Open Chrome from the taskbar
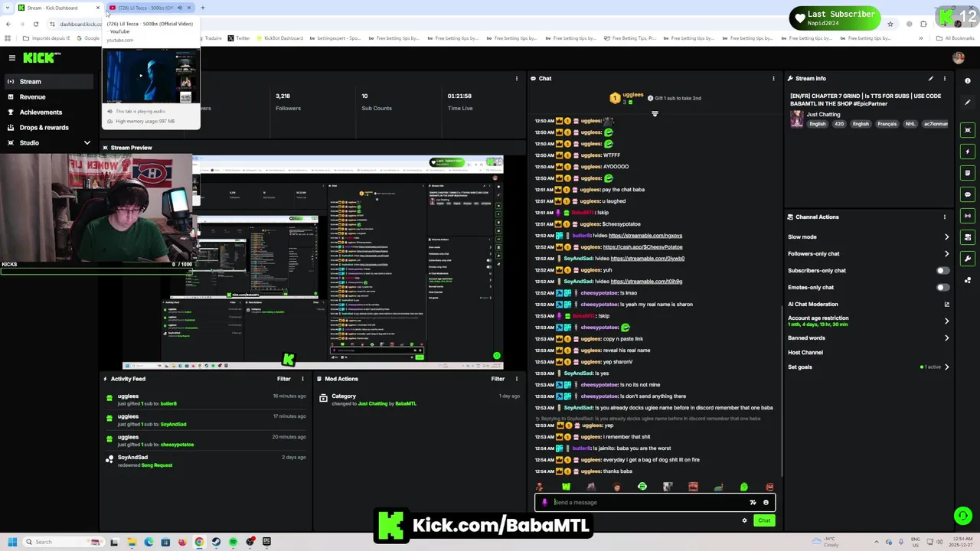Viewport: 980px width, 551px height. tap(199, 542)
